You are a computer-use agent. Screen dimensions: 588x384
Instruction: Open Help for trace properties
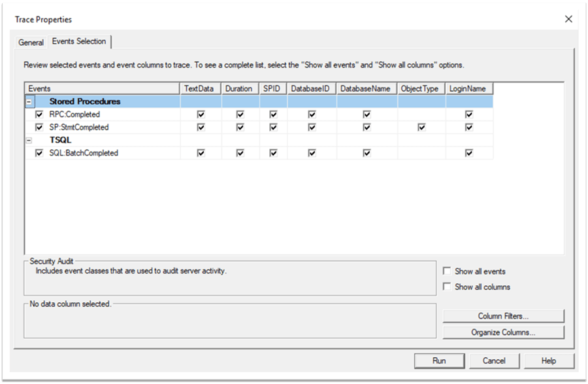point(549,360)
